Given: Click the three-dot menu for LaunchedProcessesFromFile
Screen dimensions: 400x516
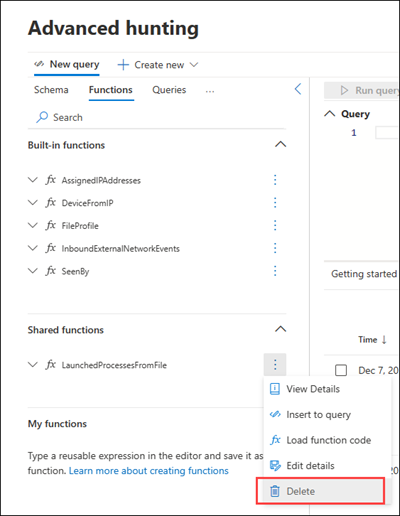Looking at the screenshot, I should click(275, 365).
